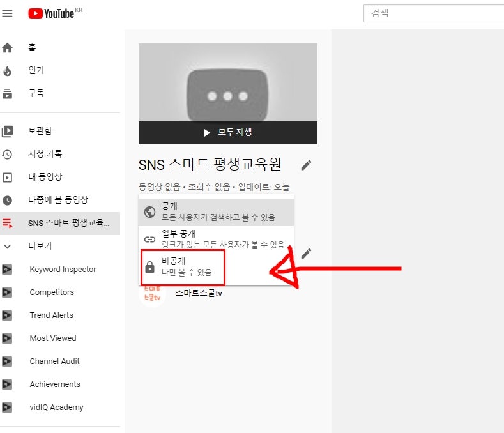Play all with 모두 재생 button
The width and height of the screenshot is (504, 433).
tap(228, 132)
